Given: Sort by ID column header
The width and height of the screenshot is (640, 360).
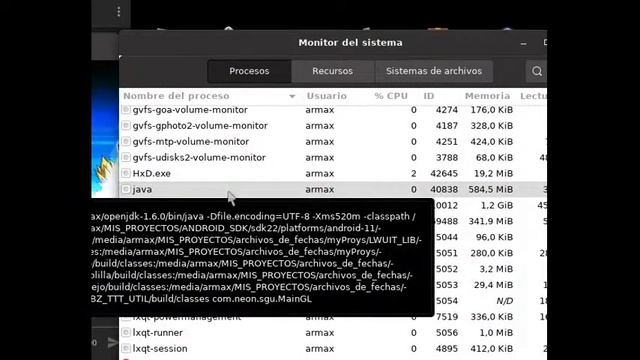Looking at the screenshot, I should (429, 96).
